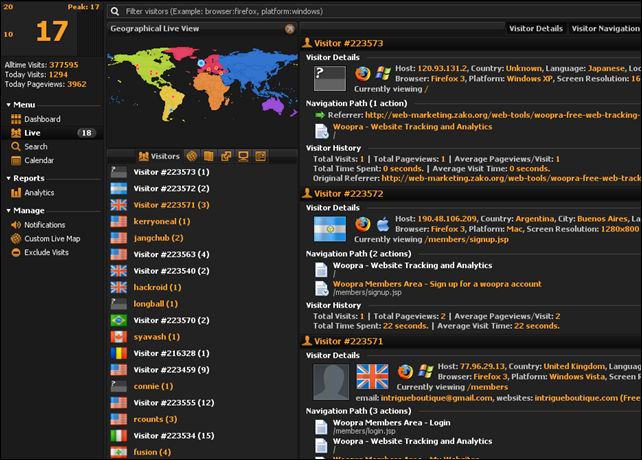Select Visitor #216328 (1) in list

coord(202,353)
